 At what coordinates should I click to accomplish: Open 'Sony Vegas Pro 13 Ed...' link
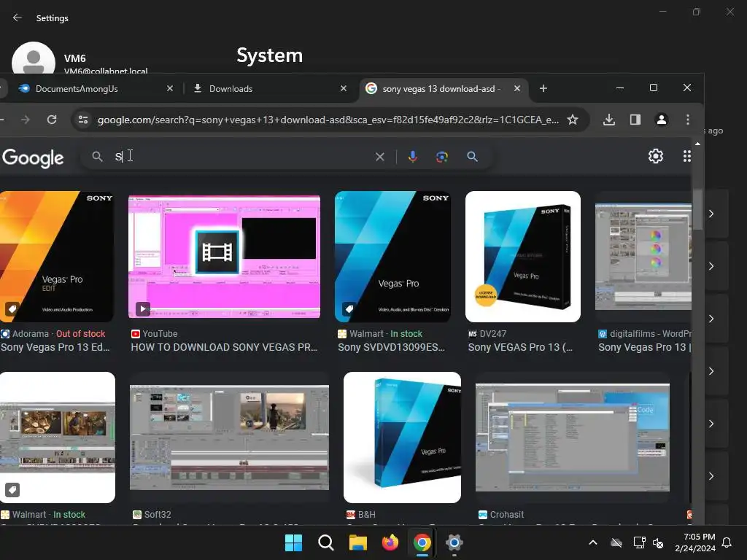[55, 347]
